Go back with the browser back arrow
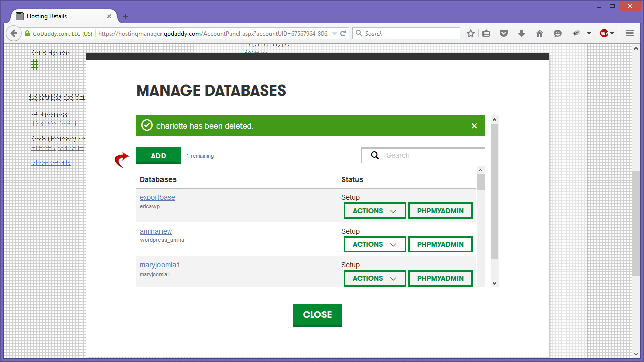644x362 pixels. click(x=13, y=33)
